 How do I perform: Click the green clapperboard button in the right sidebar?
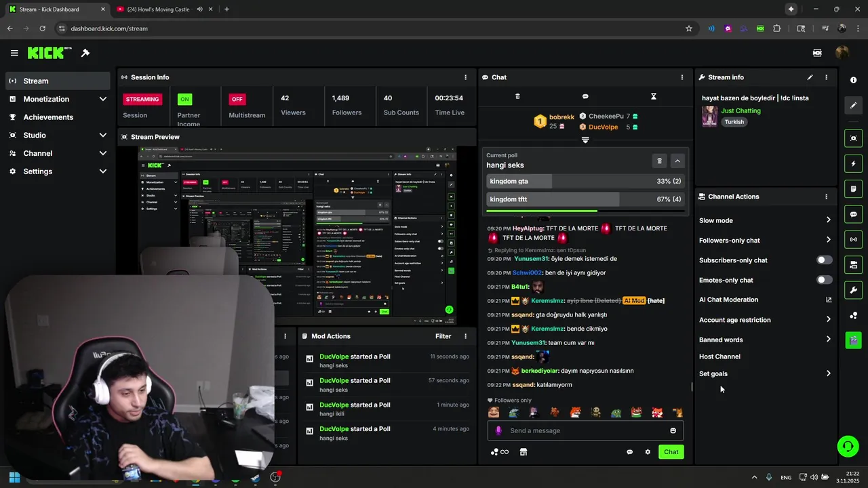coord(853,340)
